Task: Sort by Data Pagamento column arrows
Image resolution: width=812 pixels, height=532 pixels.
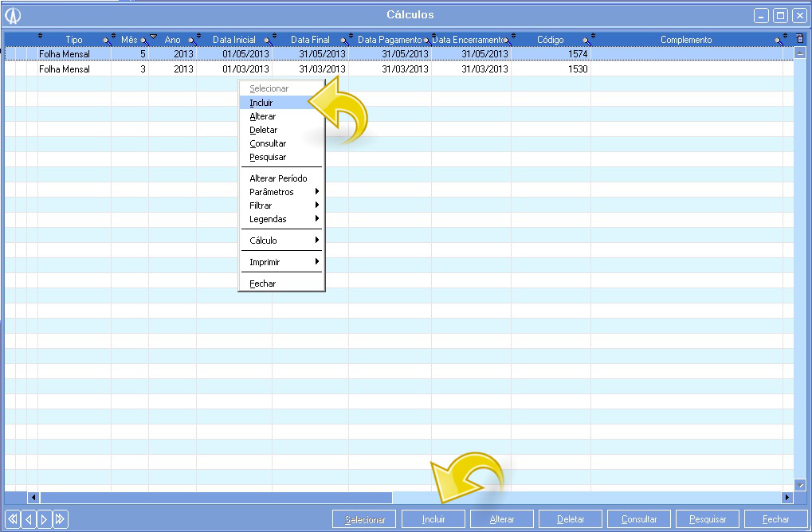Action: pos(351,36)
